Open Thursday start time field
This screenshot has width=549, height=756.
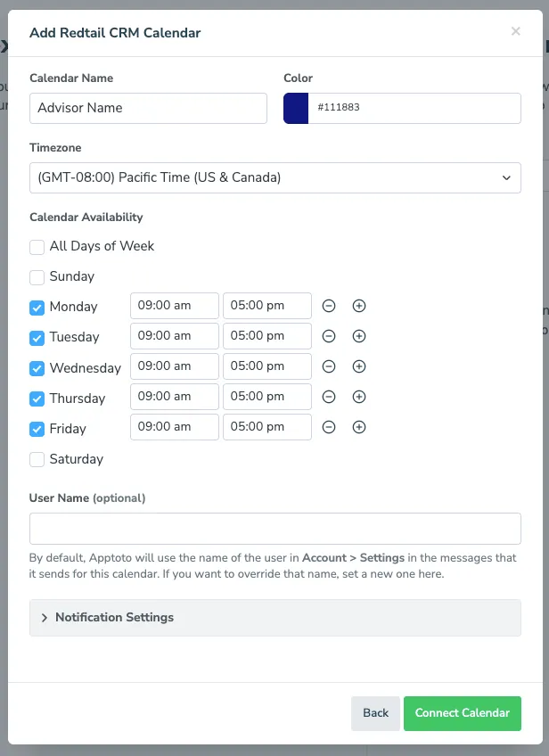pyautogui.click(x=175, y=397)
